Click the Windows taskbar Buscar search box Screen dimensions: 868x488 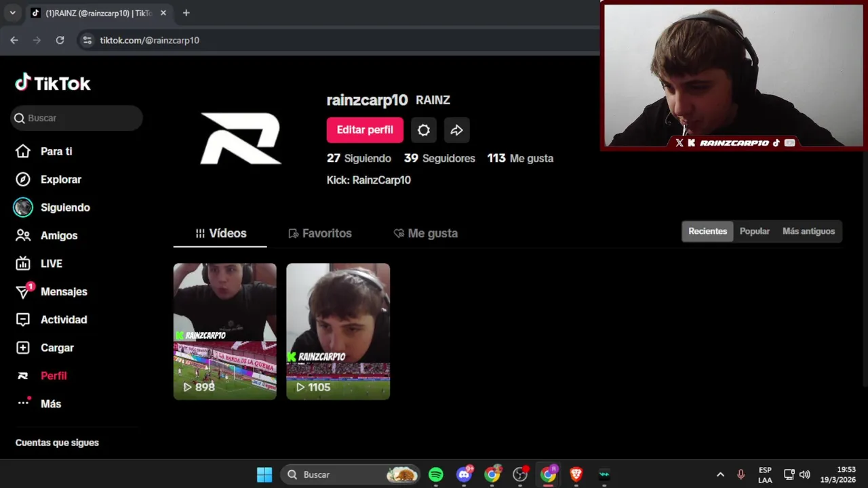tap(350, 474)
